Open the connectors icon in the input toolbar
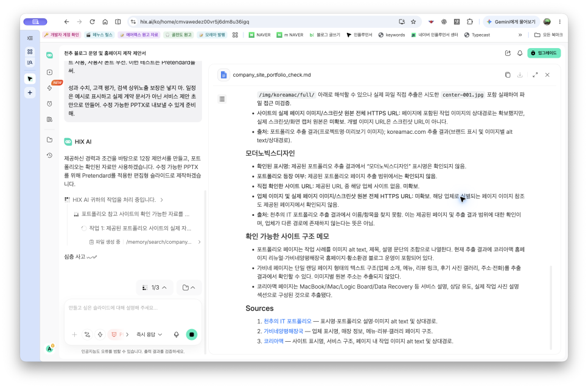Screen dimensions: 588x388 tap(88, 334)
